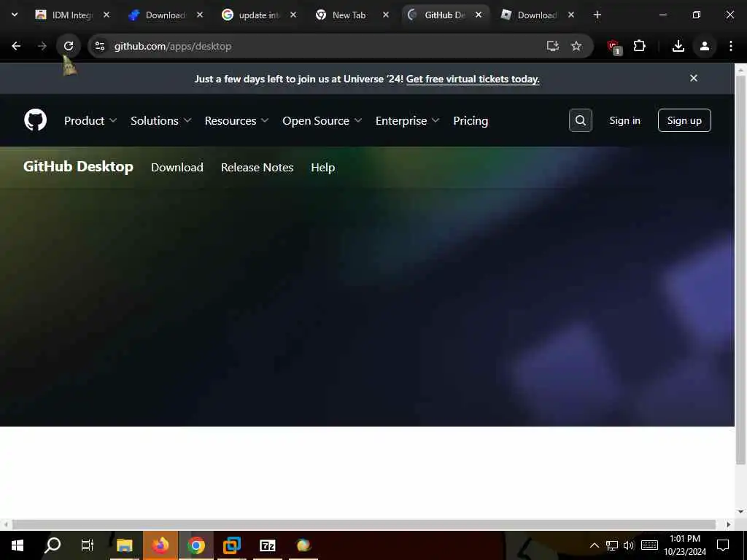Open the Chrome downloads icon

[678, 46]
